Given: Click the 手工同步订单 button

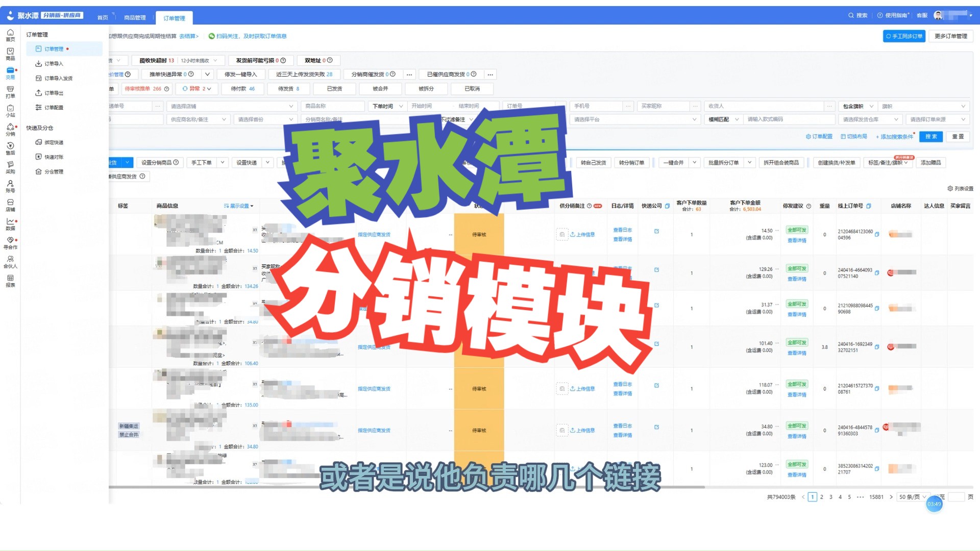Looking at the screenshot, I should coord(904,36).
